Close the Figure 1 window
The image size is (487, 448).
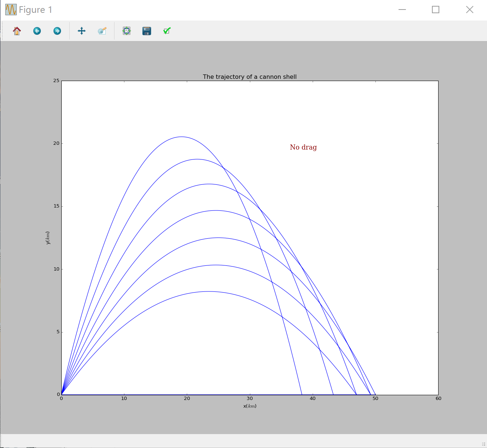pos(470,10)
